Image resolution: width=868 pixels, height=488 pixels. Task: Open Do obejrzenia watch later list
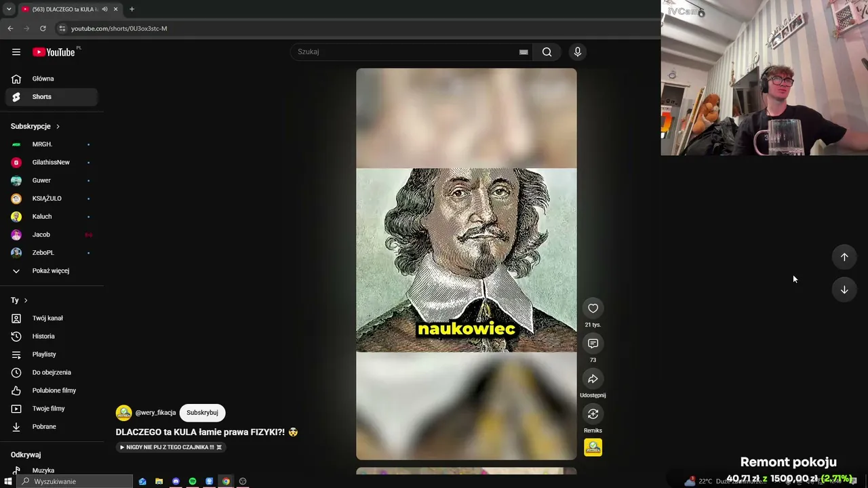(52, 373)
